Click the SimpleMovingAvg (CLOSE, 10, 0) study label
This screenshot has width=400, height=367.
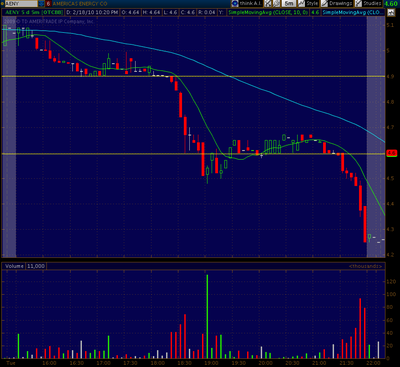(268, 12)
